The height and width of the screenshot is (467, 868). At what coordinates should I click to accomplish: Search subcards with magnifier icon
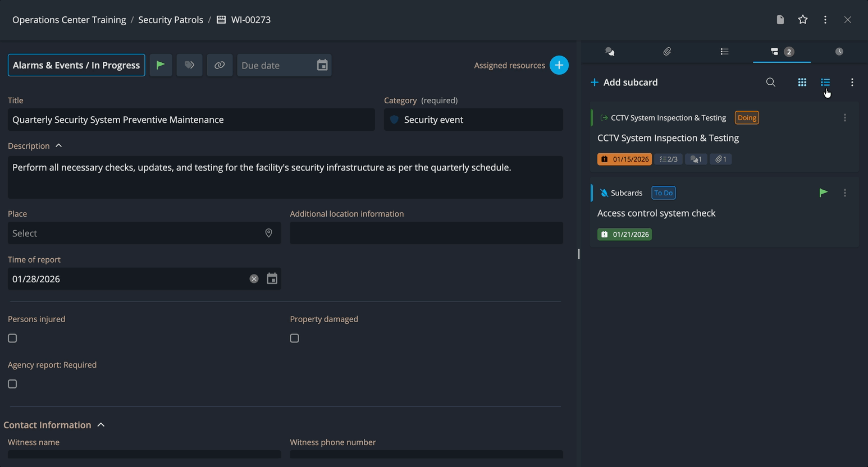click(x=771, y=83)
